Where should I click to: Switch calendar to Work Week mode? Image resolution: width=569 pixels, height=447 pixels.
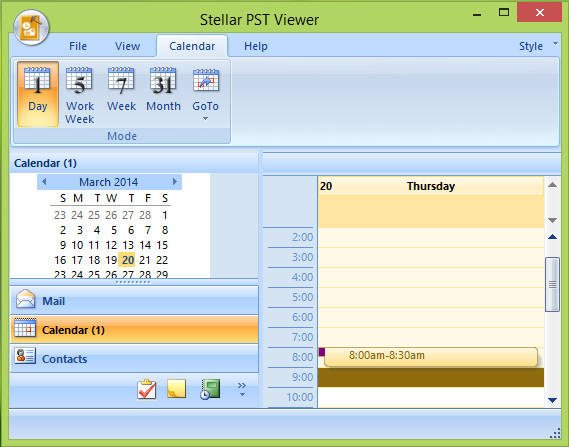[x=80, y=94]
